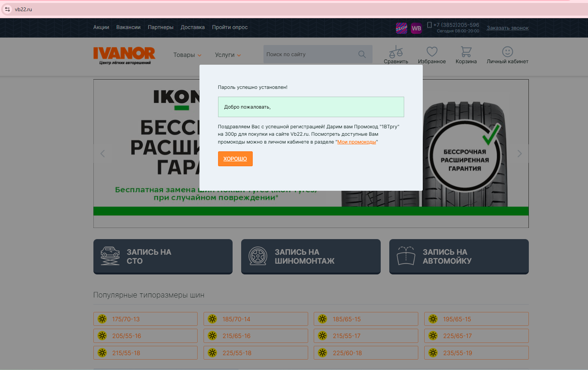Click the search magnifier icon
Screen dimensions: 588x370
point(362,54)
